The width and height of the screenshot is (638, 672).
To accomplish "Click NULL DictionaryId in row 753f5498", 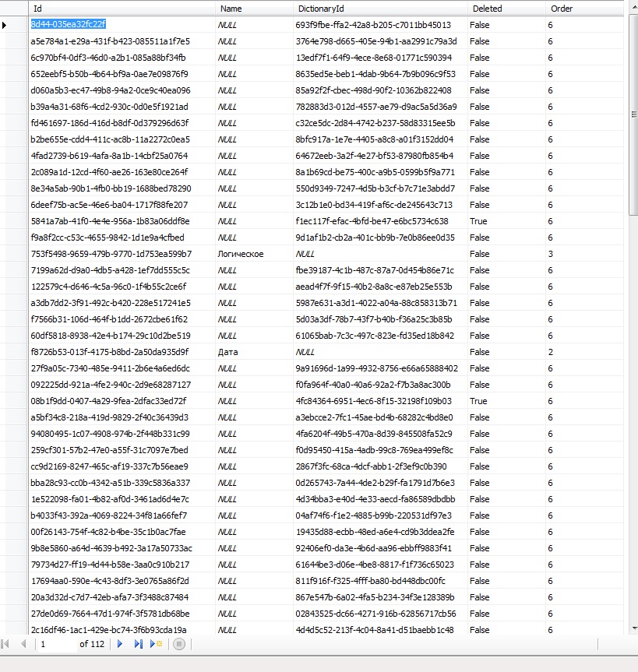I will 380,254.
